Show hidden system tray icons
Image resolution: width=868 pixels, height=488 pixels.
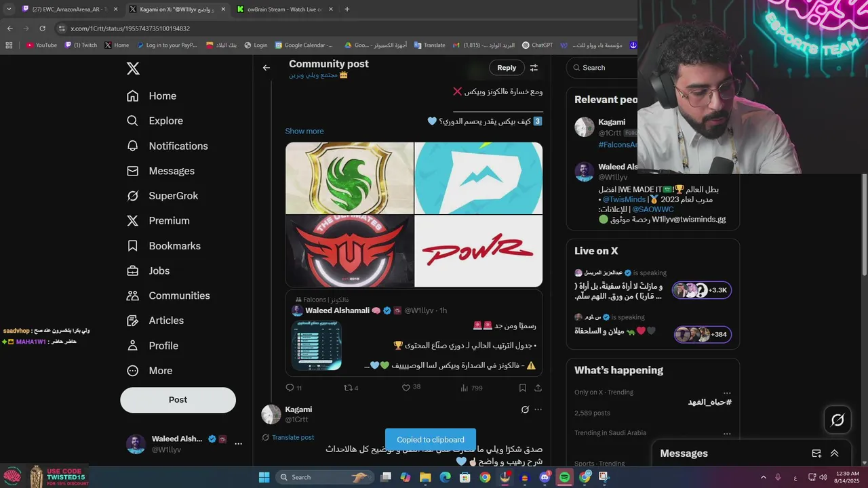tap(763, 477)
